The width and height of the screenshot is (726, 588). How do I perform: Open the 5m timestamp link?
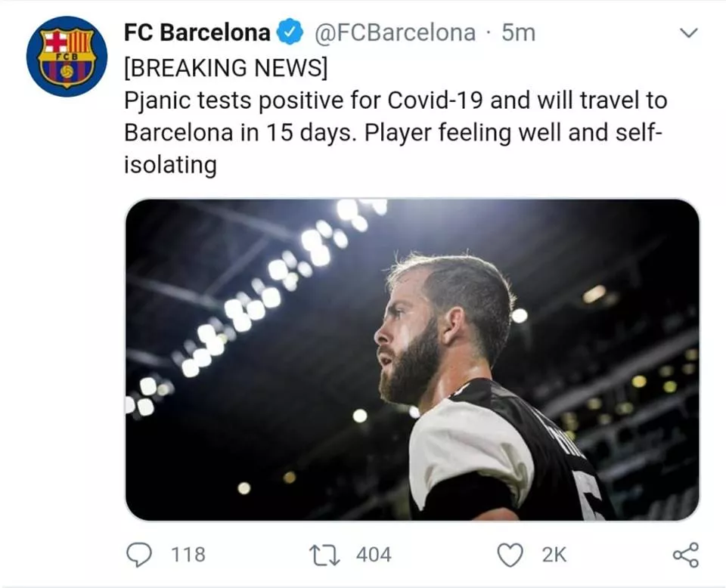tap(518, 33)
